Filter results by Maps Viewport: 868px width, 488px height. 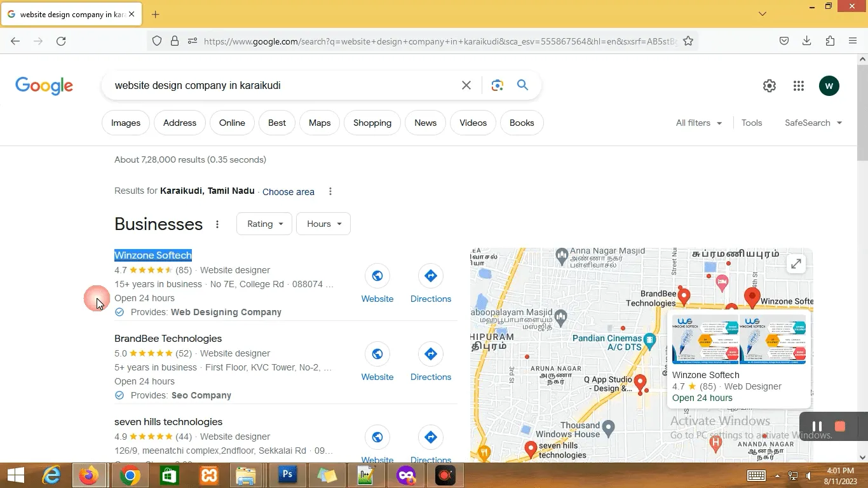click(x=320, y=123)
